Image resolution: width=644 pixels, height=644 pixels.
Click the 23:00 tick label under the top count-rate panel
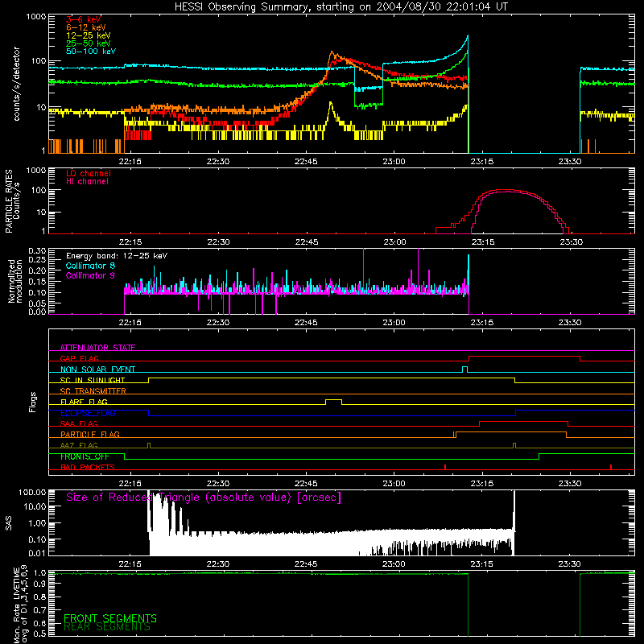click(394, 162)
